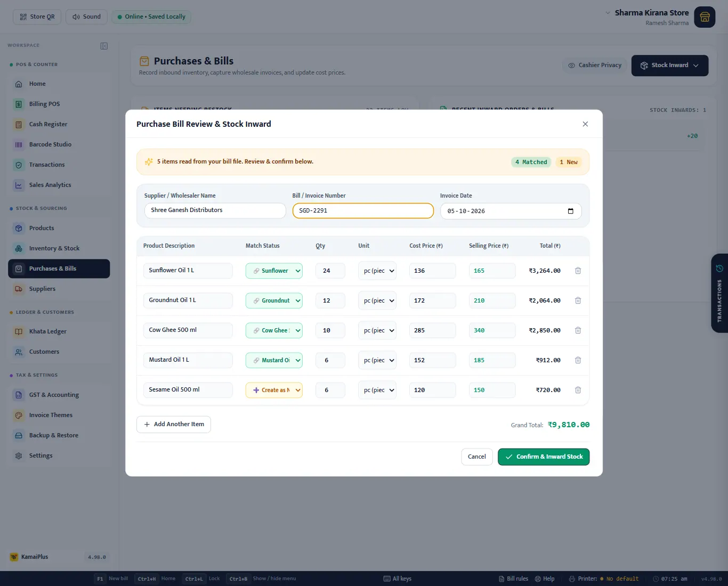Open All keys shortcut list

(398, 579)
